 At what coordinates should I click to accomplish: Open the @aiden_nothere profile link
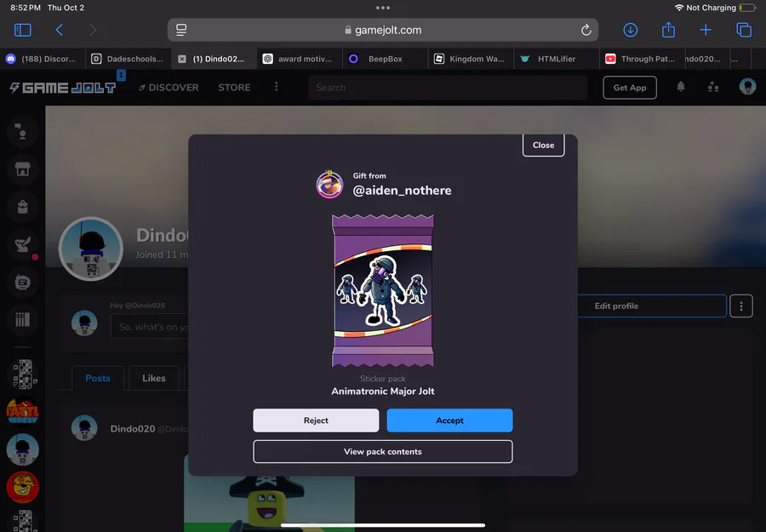[402, 191]
